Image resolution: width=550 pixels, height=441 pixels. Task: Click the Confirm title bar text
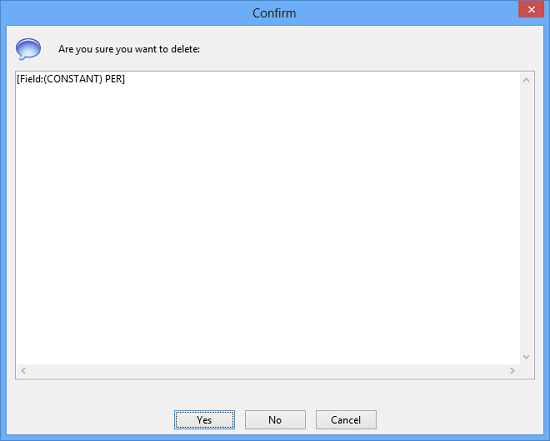click(274, 13)
